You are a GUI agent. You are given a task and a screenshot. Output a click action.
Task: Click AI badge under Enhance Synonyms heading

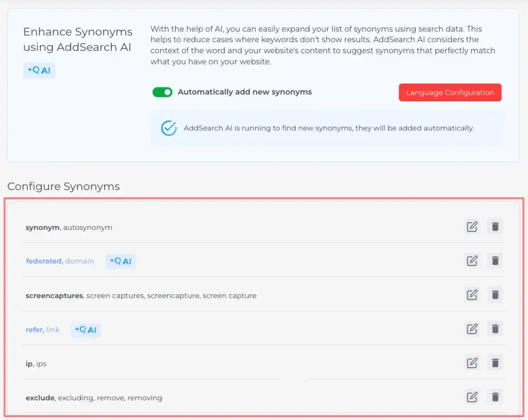[x=39, y=71]
